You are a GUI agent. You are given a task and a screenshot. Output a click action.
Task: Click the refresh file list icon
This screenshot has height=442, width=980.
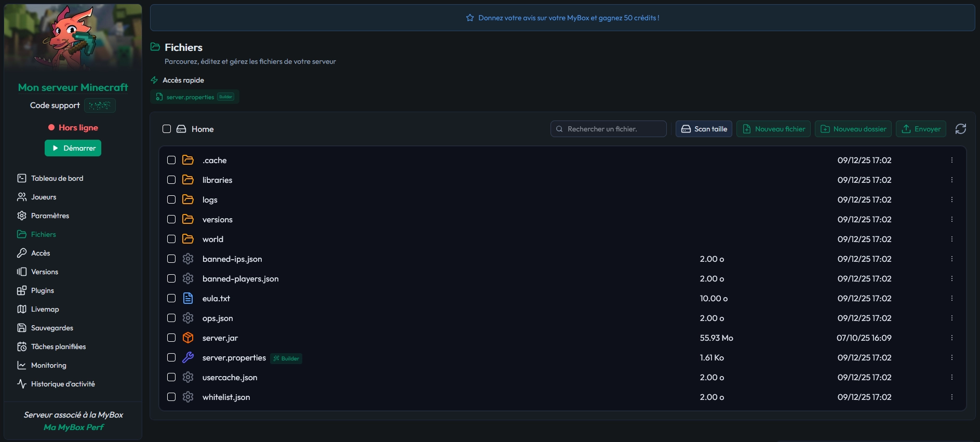click(x=960, y=129)
